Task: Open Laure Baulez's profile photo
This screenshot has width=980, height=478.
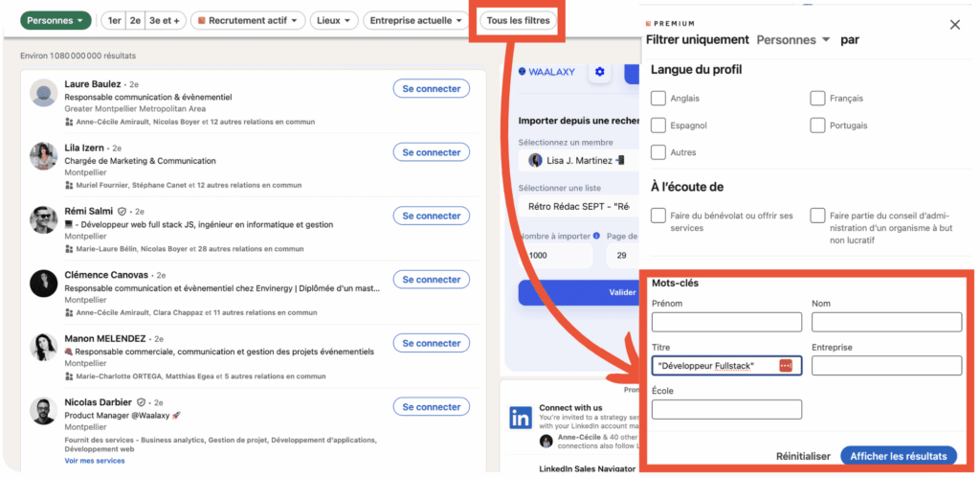Action: 44,93
